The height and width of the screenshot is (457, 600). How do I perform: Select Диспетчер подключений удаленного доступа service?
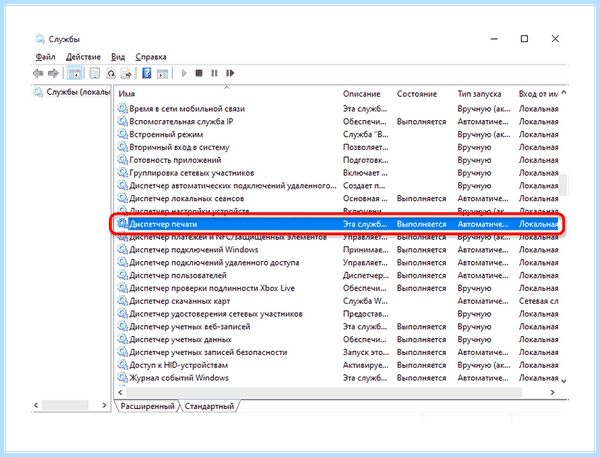coord(338,263)
